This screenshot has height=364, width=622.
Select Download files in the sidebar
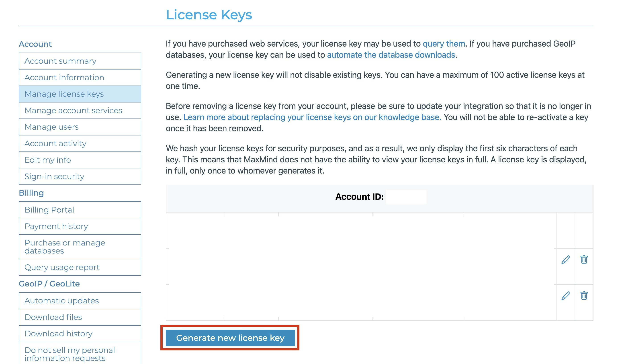click(53, 317)
